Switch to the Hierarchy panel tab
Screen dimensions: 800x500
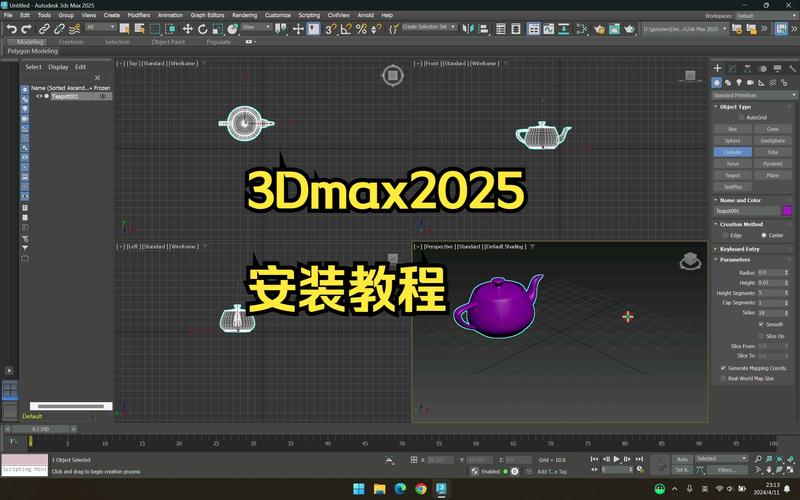coord(747,68)
